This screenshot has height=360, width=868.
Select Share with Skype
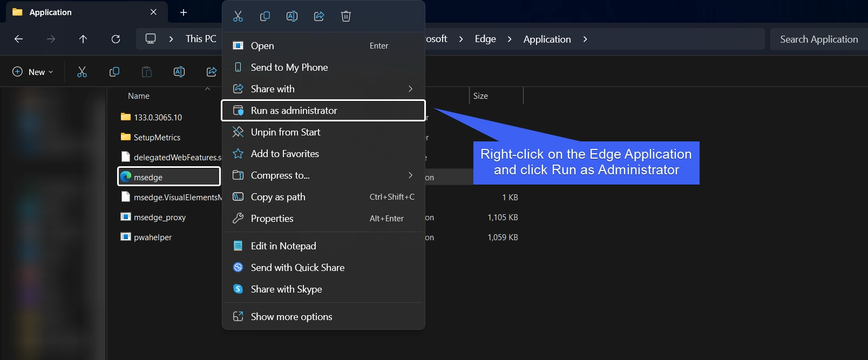tap(323, 289)
